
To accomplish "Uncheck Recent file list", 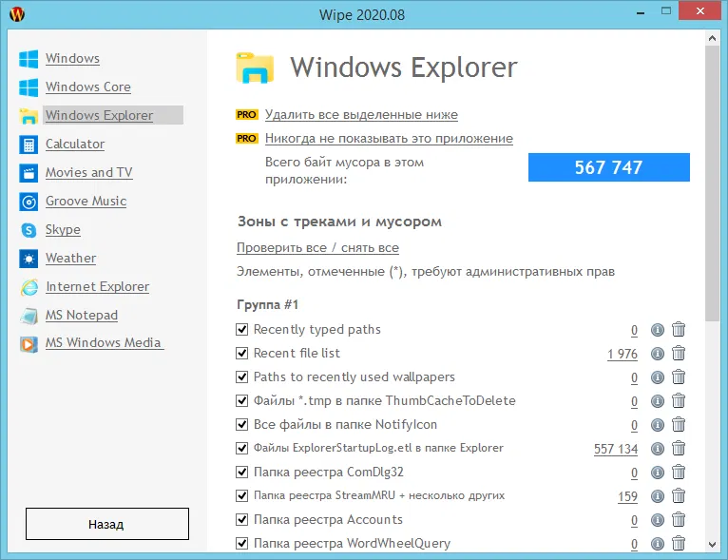I will [242, 354].
